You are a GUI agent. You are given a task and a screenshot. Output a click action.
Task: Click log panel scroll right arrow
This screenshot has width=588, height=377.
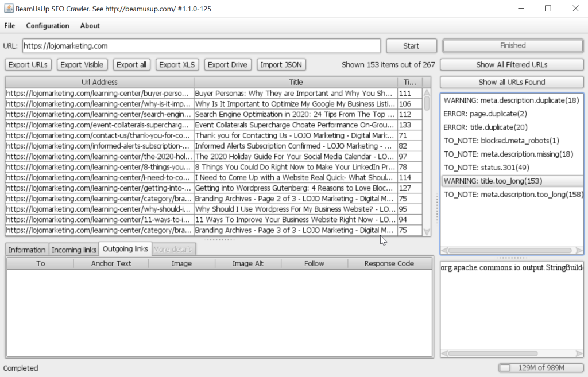[x=579, y=353]
